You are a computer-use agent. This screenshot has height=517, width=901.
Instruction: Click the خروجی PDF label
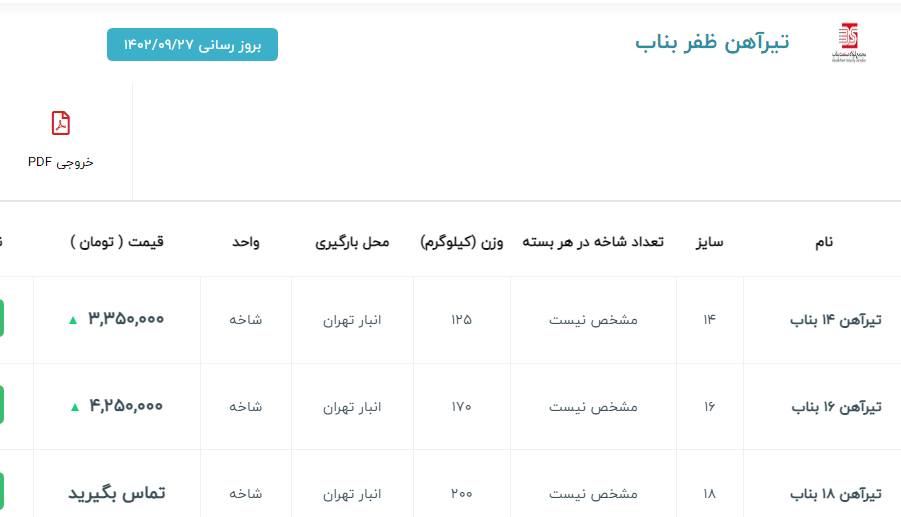61,161
